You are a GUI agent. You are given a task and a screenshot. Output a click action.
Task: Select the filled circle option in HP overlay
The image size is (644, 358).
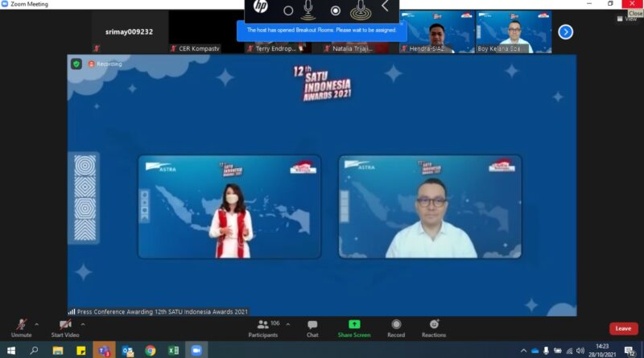click(336, 10)
